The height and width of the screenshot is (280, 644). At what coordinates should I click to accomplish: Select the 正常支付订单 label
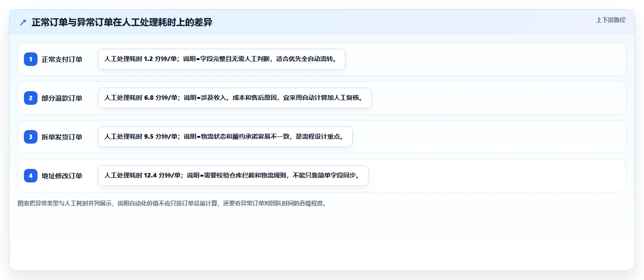[62, 59]
